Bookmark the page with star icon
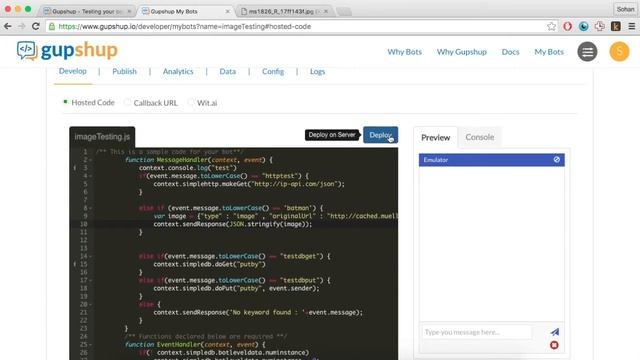This screenshot has height=360, width=640. [551, 27]
